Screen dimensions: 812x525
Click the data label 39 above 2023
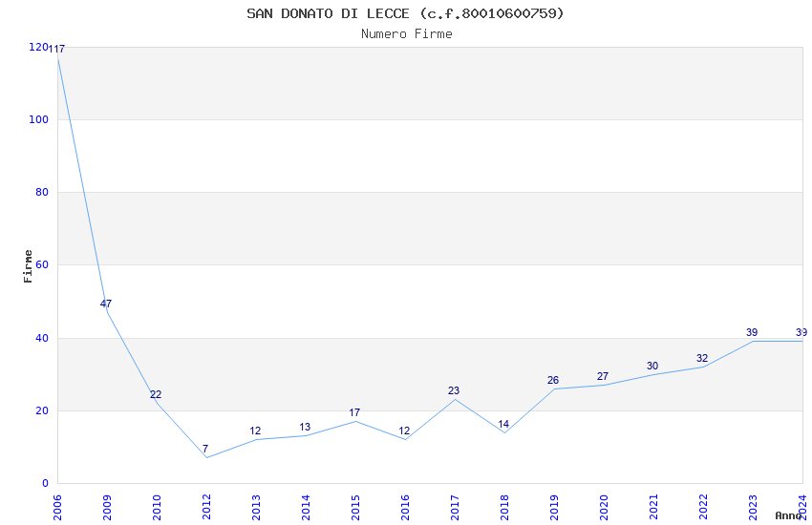click(752, 332)
